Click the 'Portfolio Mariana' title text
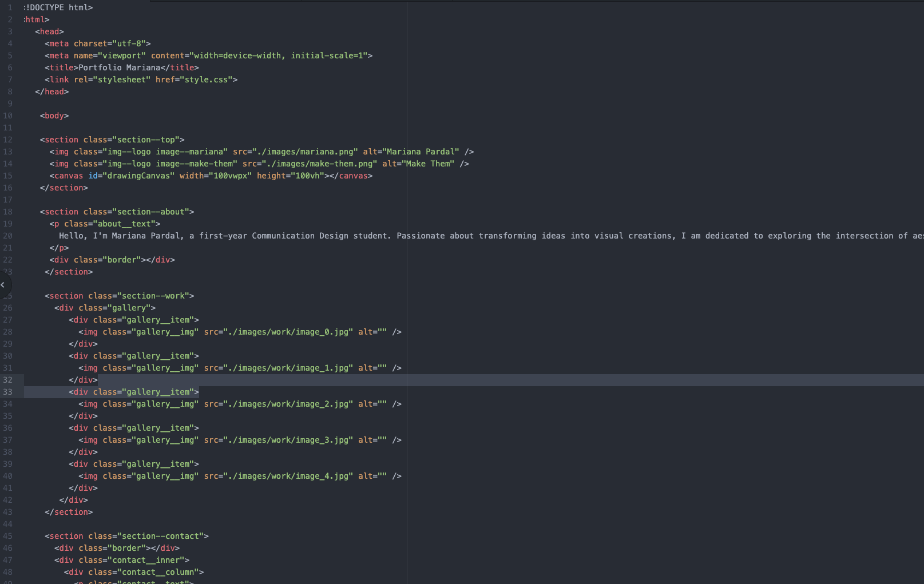 (119, 67)
